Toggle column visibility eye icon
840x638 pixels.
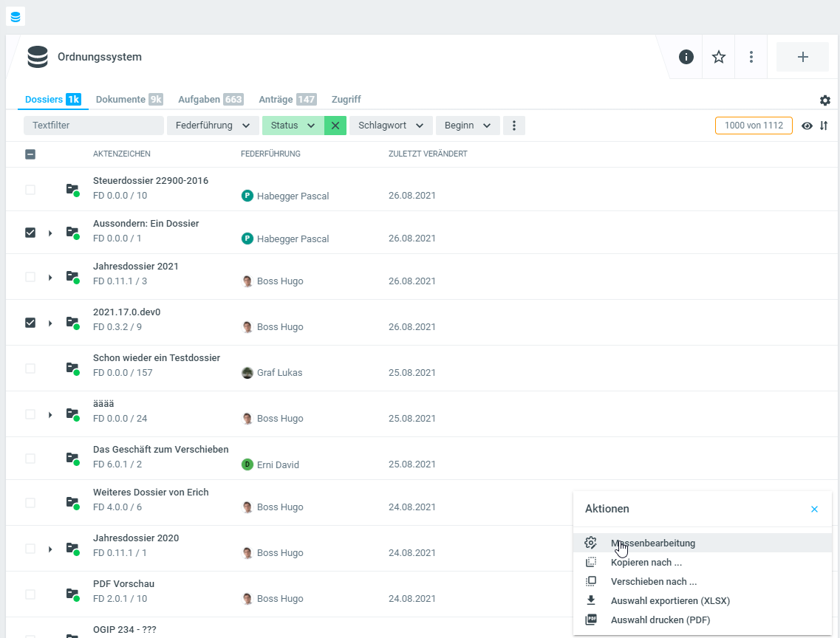pyautogui.click(x=807, y=126)
